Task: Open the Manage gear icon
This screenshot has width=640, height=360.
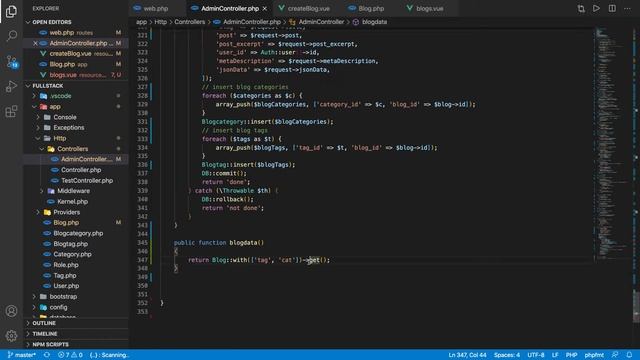Action: click(11, 336)
